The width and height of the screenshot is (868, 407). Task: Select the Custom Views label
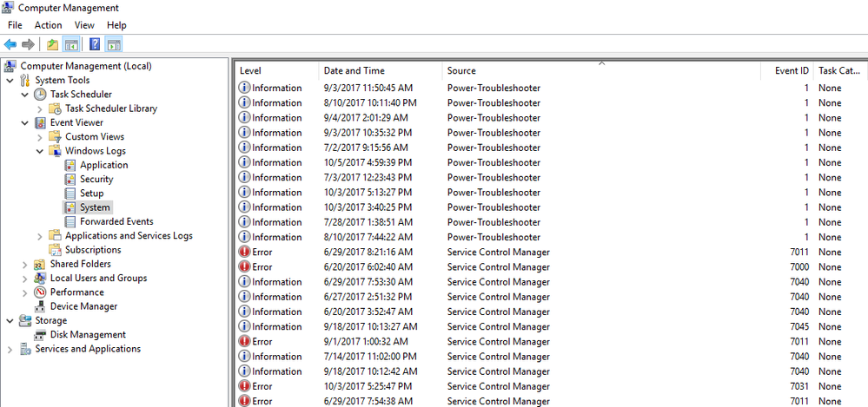[x=95, y=137]
